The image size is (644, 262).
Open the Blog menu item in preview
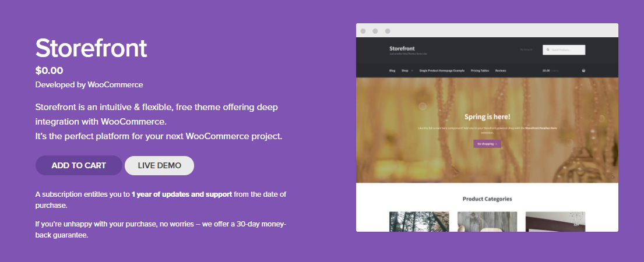(x=392, y=70)
